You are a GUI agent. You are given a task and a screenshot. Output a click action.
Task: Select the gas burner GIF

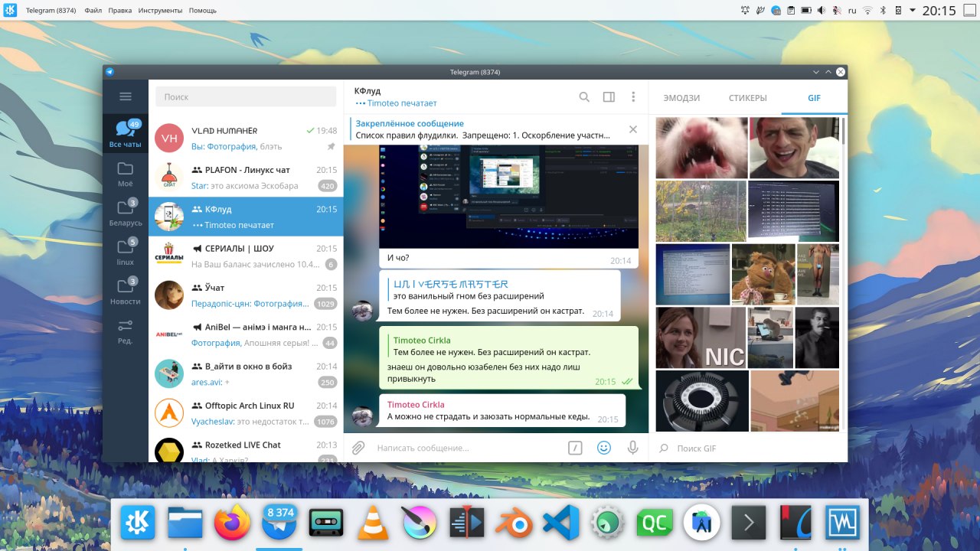pyautogui.click(x=702, y=401)
